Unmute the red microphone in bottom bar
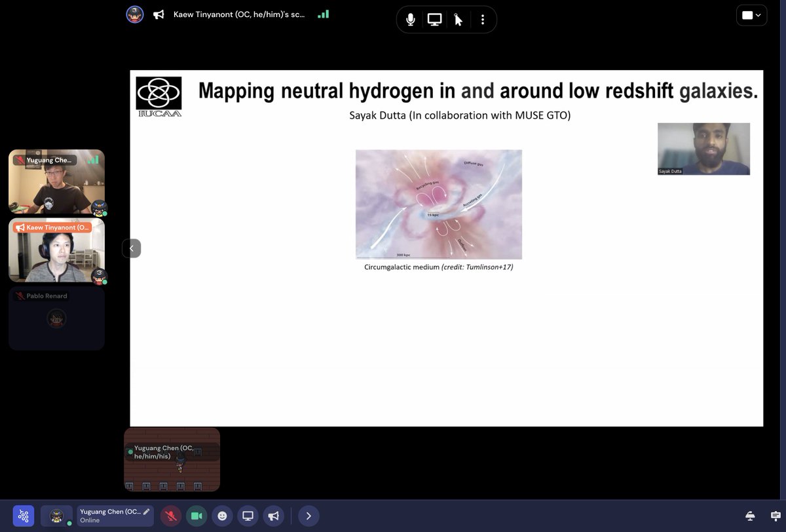This screenshot has width=786, height=532. click(x=172, y=516)
